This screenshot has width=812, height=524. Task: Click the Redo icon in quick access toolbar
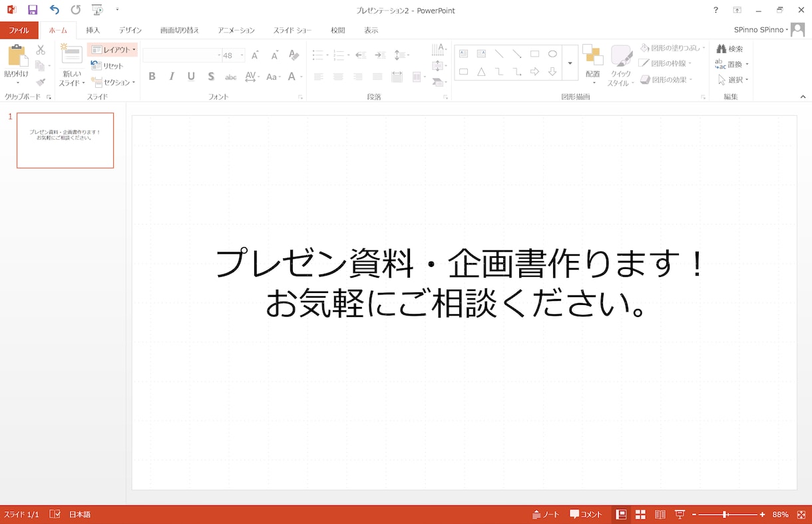75,10
